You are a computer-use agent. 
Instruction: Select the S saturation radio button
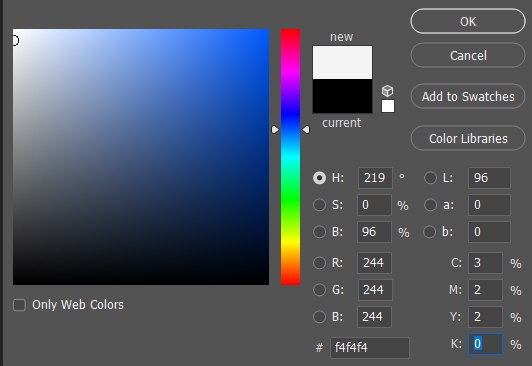click(x=319, y=205)
